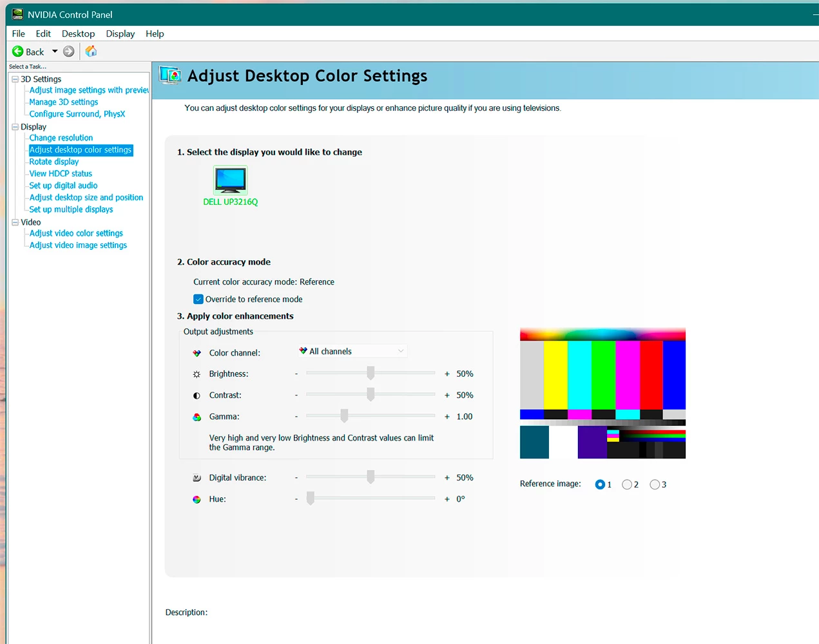The height and width of the screenshot is (644, 819).
Task: Increase Gamma with the plus sign
Action: point(447,417)
